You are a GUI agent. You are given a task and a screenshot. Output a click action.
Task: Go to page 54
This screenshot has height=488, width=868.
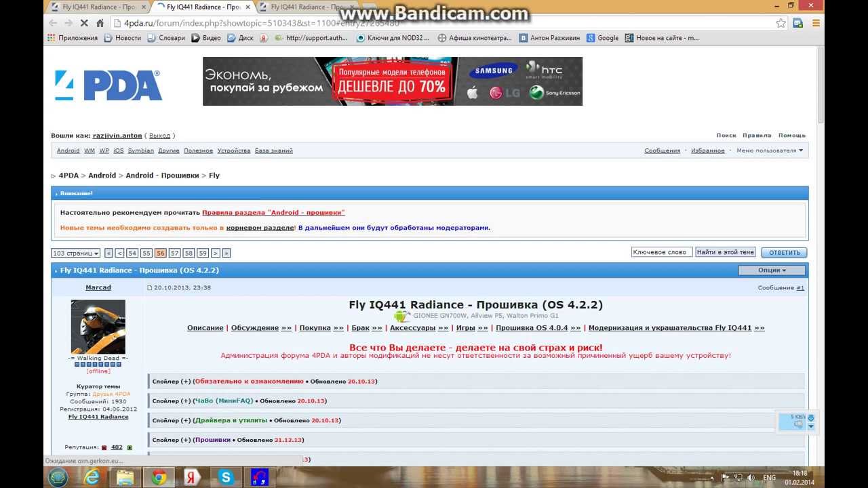pos(132,253)
